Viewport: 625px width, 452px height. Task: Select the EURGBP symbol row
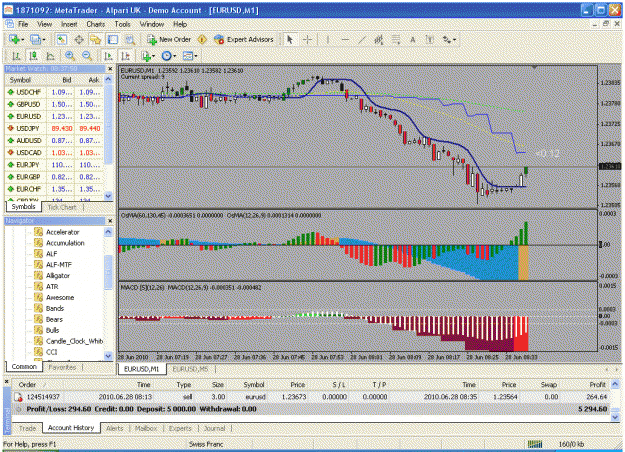point(55,177)
